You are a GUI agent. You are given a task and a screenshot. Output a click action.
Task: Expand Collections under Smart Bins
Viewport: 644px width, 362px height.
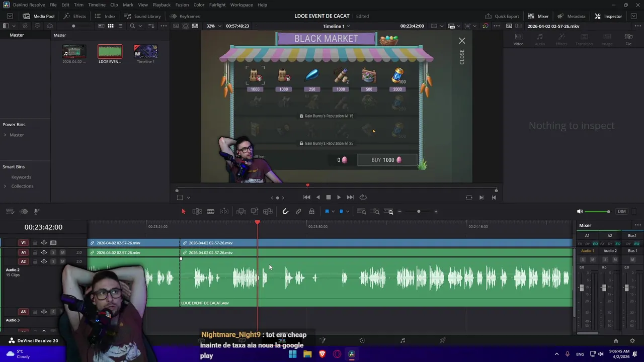tap(5, 186)
